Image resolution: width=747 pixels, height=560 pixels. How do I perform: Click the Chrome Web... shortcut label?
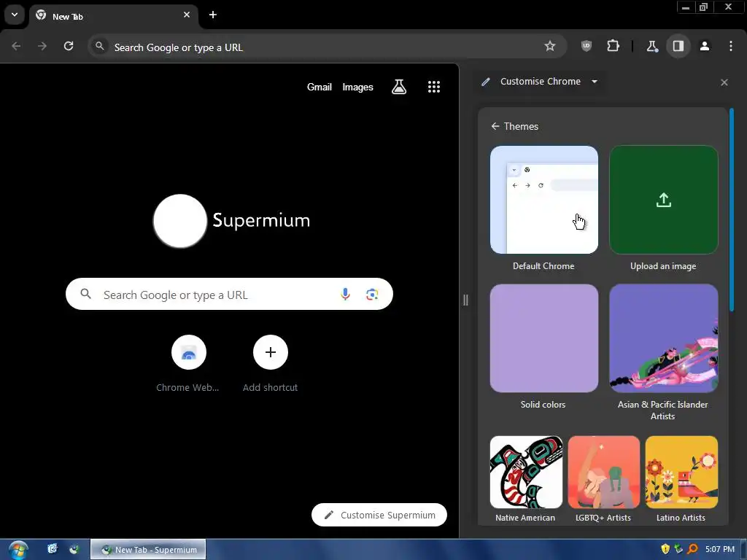coord(187,388)
